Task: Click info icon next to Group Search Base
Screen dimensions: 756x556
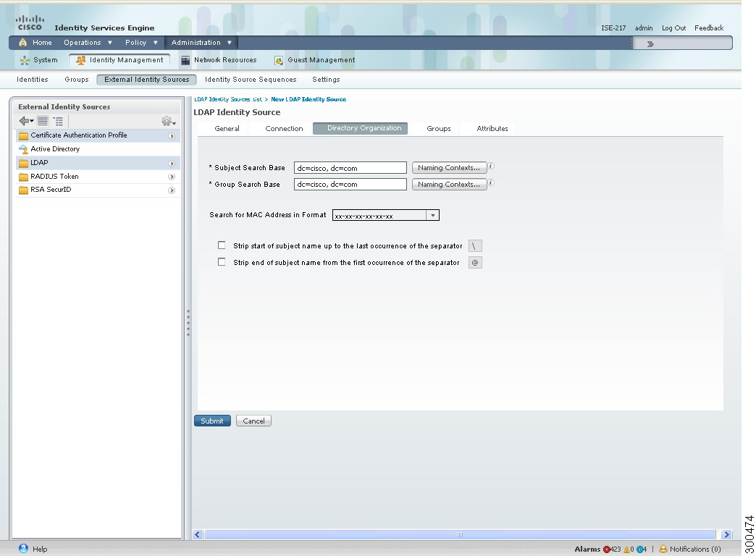Action: [491, 182]
